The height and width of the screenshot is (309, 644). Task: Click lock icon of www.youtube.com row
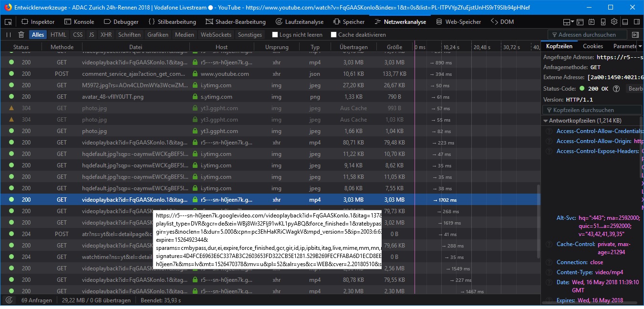point(195,74)
